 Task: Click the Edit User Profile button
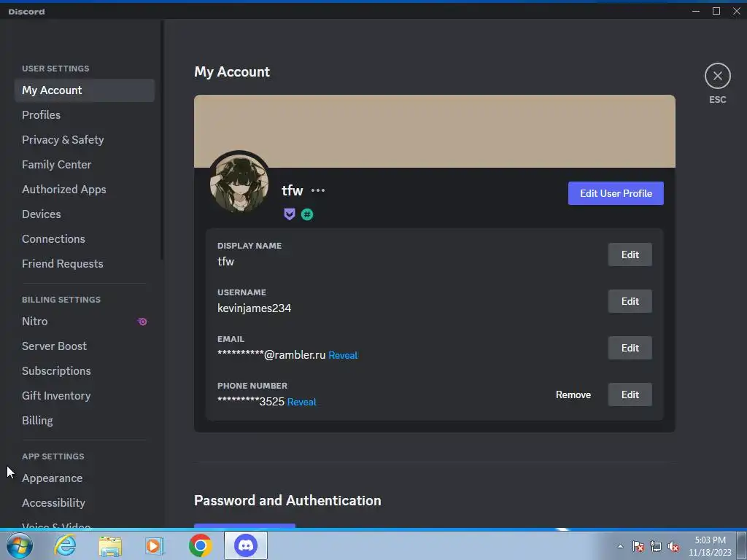616,193
